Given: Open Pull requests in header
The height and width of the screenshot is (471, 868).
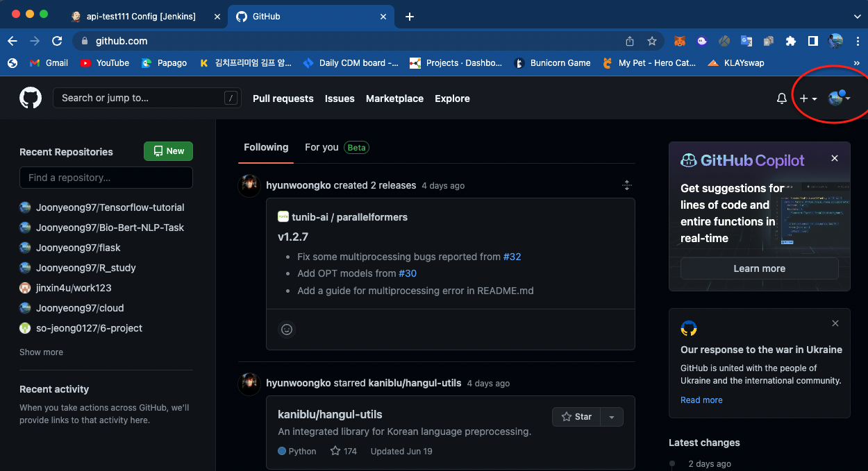Looking at the screenshot, I should click(283, 99).
